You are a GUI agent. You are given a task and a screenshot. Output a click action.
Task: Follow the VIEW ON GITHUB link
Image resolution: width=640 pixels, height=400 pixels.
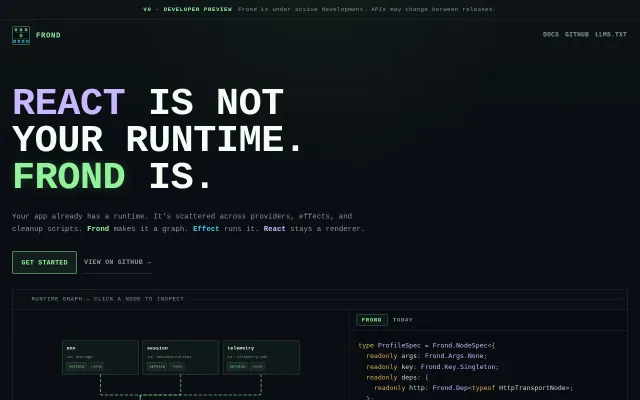(x=118, y=262)
